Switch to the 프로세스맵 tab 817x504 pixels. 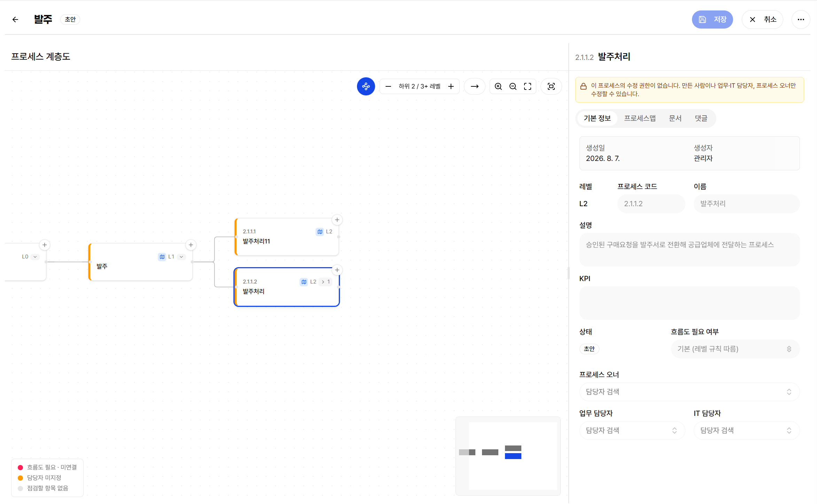[640, 118]
